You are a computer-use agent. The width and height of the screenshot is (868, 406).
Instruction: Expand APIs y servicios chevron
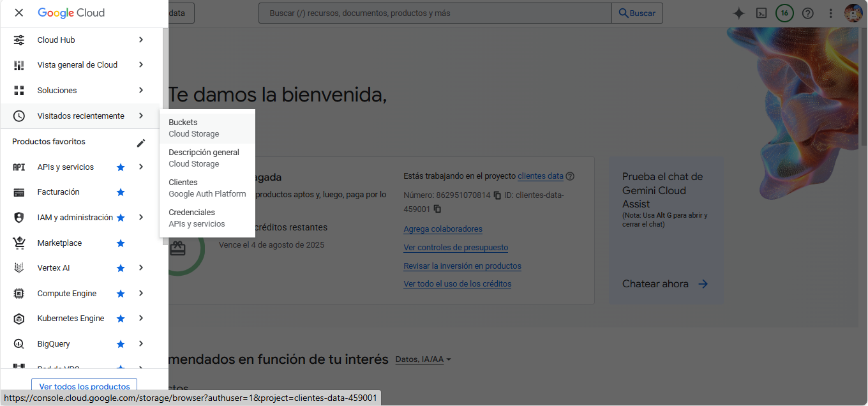(x=141, y=167)
